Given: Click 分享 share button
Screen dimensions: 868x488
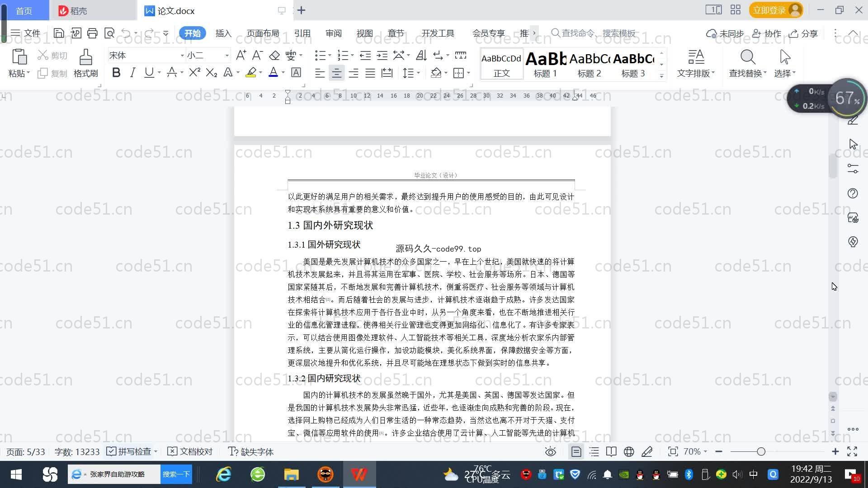Looking at the screenshot, I should click(803, 33).
